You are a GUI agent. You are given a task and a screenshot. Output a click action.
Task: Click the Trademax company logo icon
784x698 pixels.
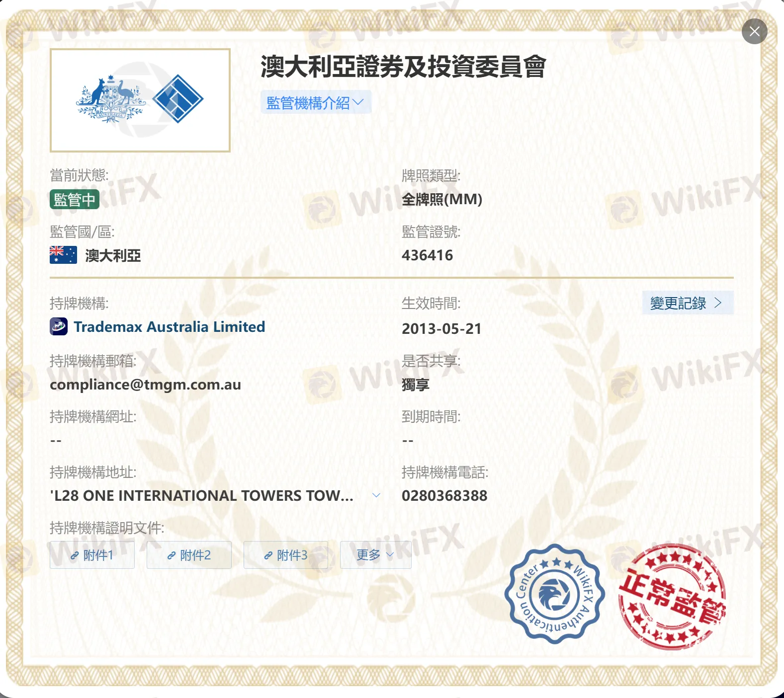click(x=59, y=327)
